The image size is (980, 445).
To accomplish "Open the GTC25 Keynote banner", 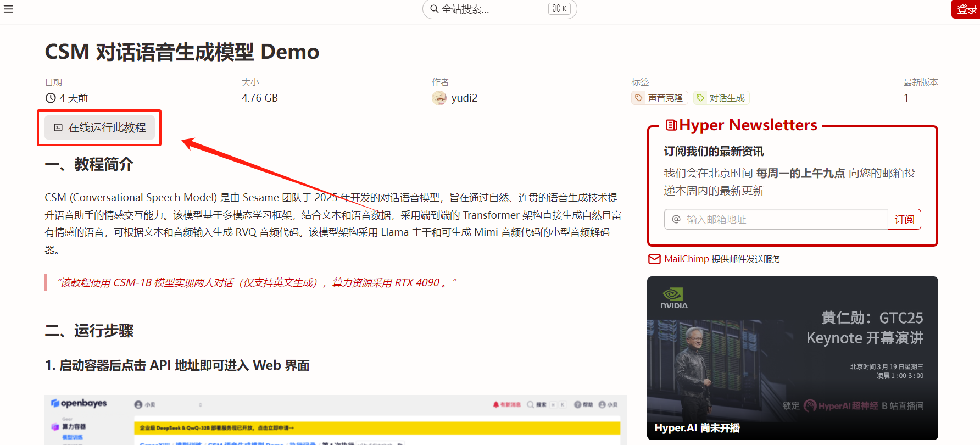I will pyautogui.click(x=792, y=358).
